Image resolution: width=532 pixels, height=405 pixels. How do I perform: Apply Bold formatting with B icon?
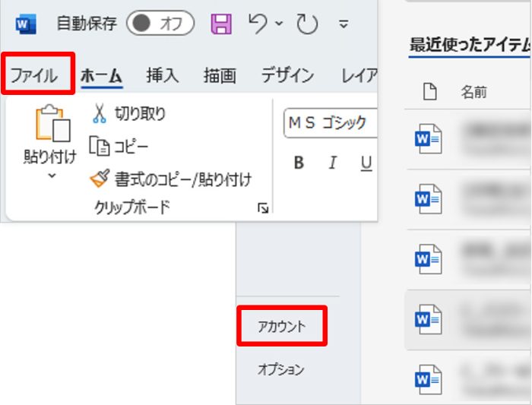[299, 163]
